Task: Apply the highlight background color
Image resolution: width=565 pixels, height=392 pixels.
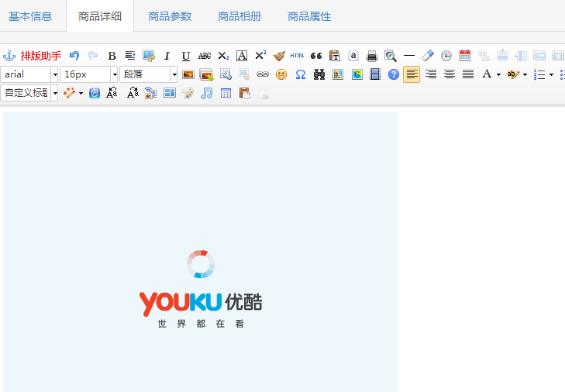Action: point(513,74)
